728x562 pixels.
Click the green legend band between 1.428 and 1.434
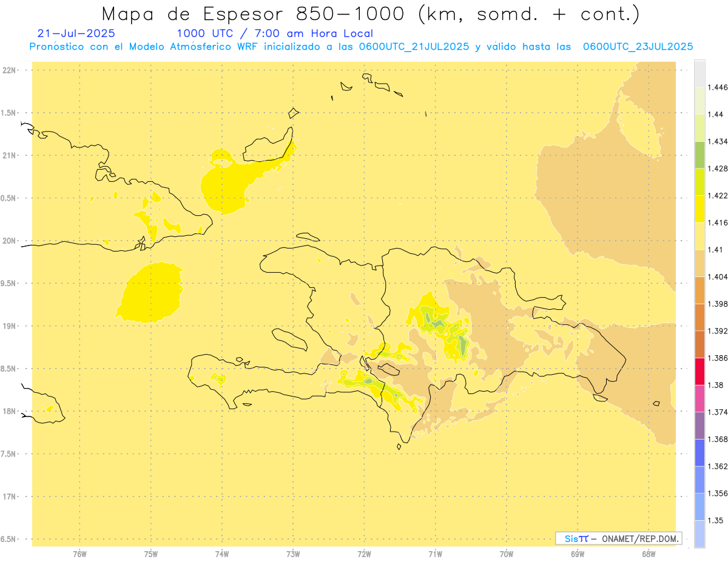point(699,155)
